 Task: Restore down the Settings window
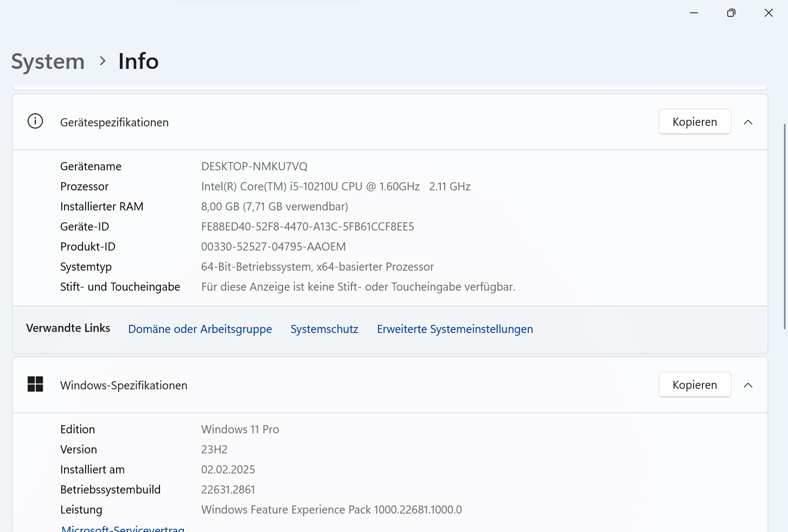731,13
